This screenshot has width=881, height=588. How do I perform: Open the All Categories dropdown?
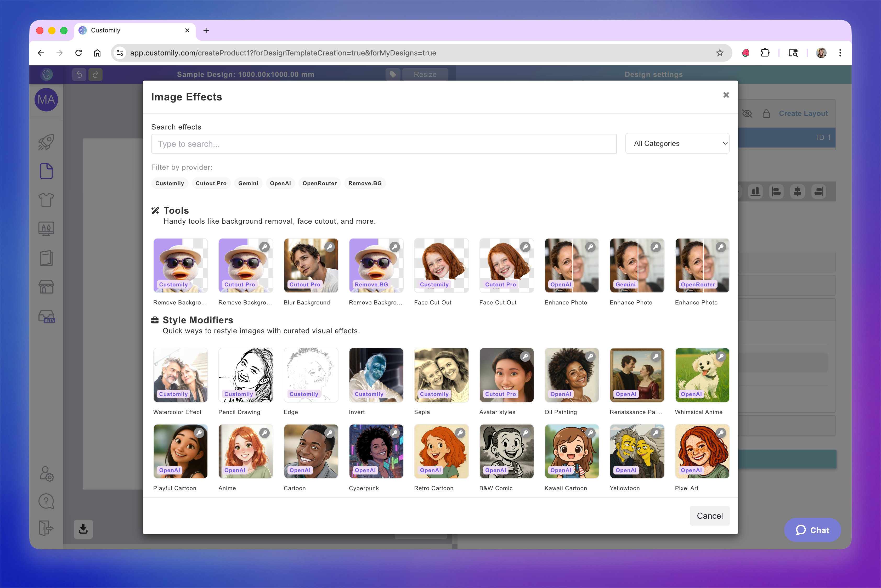tap(677, 143)
